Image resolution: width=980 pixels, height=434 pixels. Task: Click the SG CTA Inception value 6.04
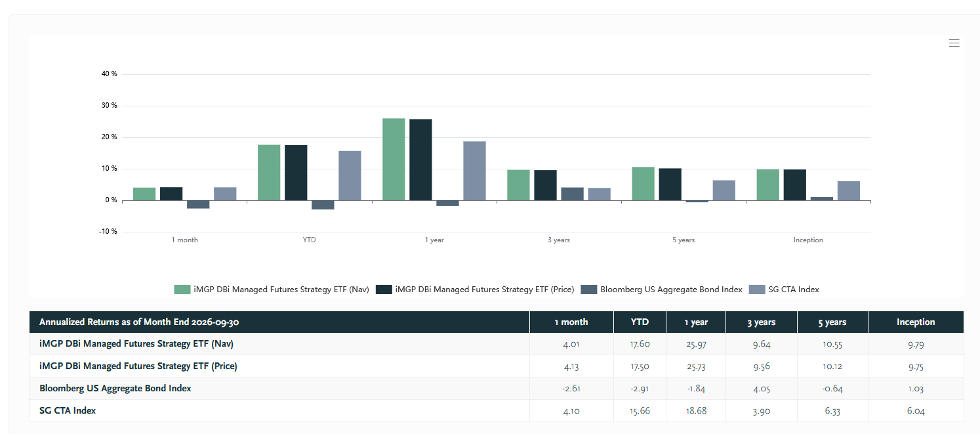click(916, 411)
